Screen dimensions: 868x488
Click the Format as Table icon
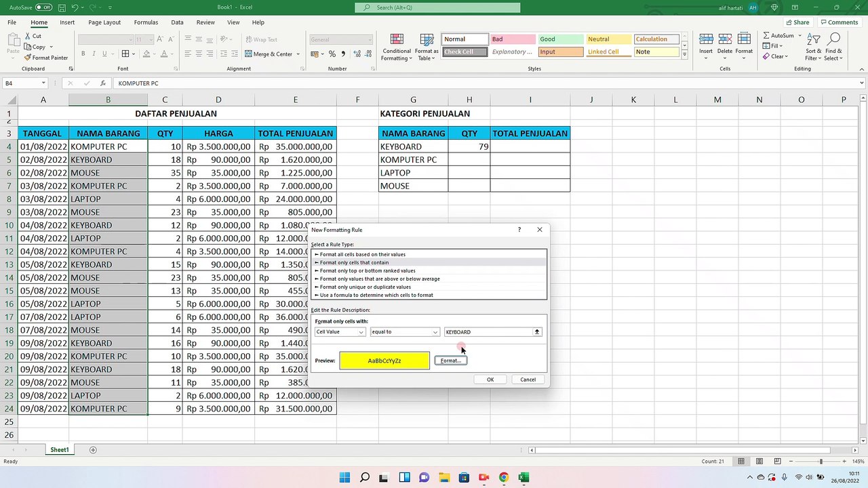(x=427, y=41)
